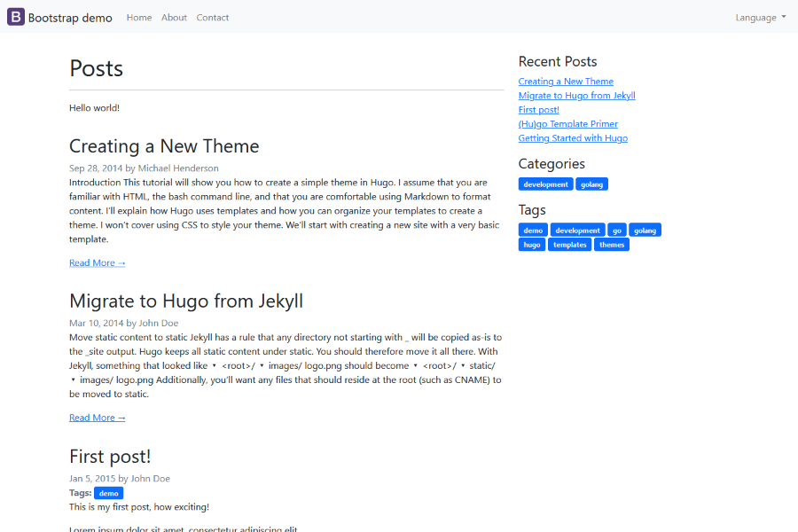
Task: Choose the templates tag badge
Action: (x=568, y=245)
